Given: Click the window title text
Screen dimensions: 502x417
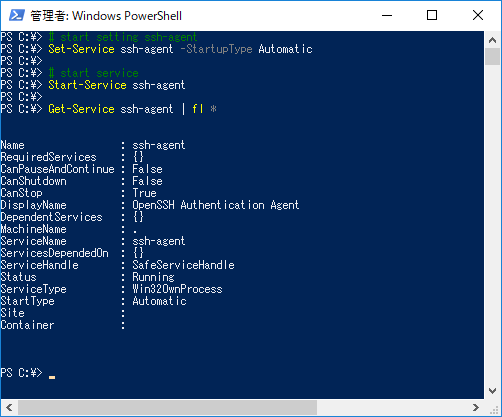Looking at the screenshot, I should point(106,16).
